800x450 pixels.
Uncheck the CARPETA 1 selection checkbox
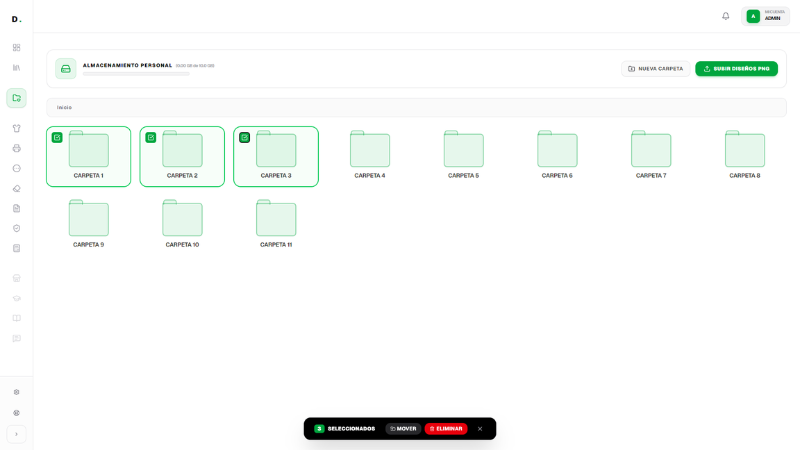(57, 137)
